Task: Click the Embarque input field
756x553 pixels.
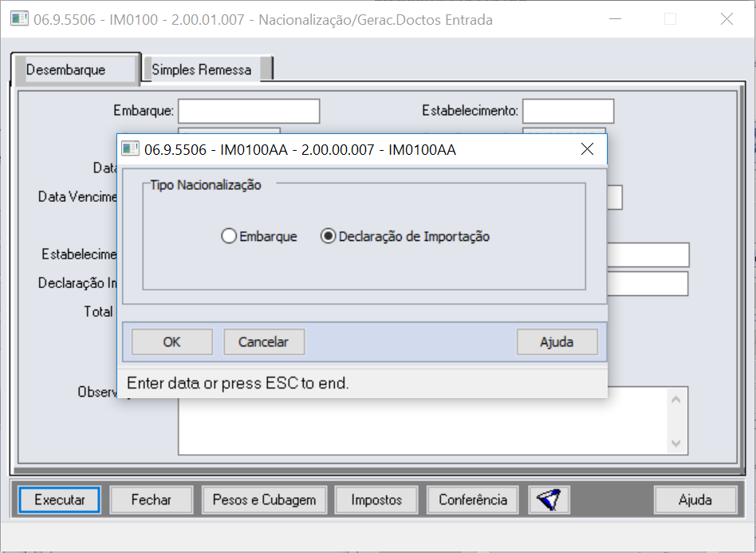Action: pyautogui.click(x=249, y=111)
